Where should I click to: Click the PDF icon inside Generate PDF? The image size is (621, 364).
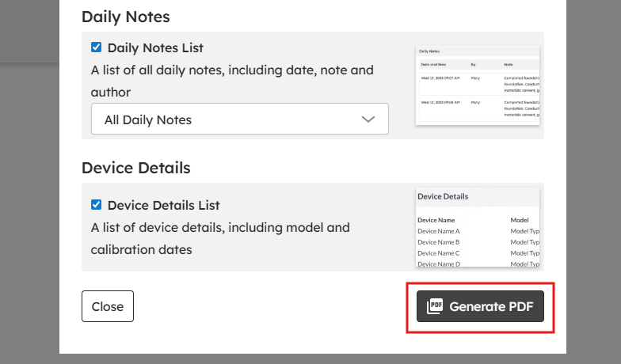pos(434,306)
